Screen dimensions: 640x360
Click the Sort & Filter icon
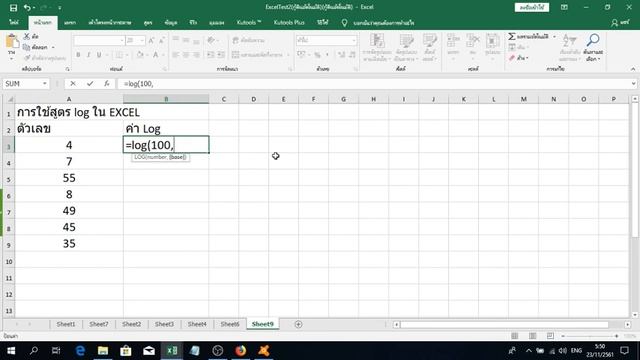pyautogui.click(x=569, y=41)
